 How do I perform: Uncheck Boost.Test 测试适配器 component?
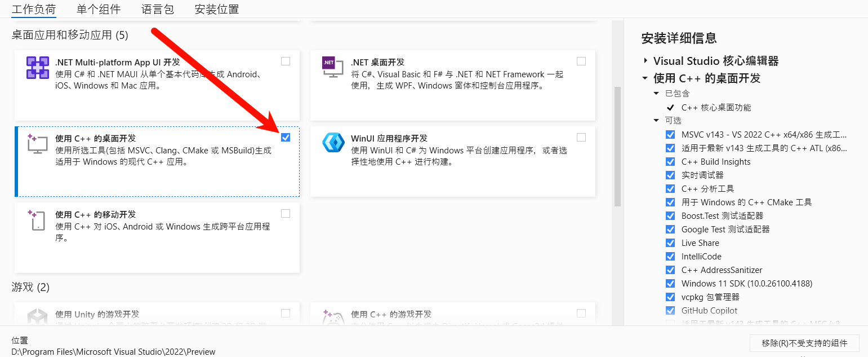tap(670, 216)
